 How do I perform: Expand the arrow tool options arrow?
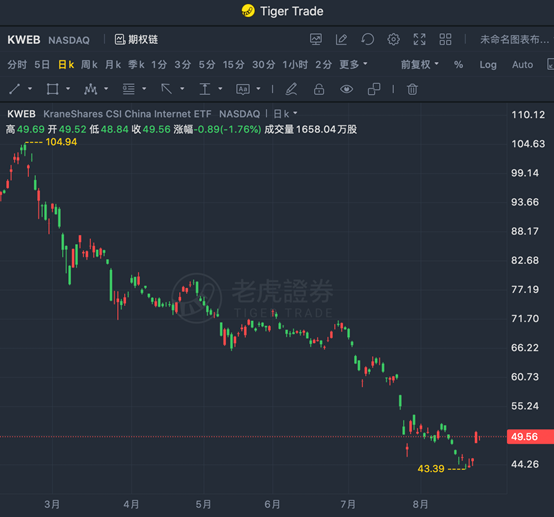pos(182,89)
